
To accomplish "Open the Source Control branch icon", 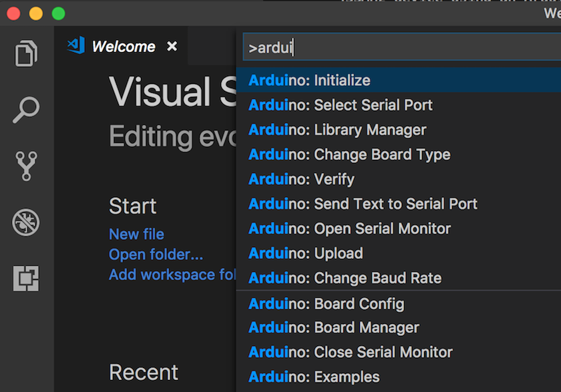I will (26, 166).
